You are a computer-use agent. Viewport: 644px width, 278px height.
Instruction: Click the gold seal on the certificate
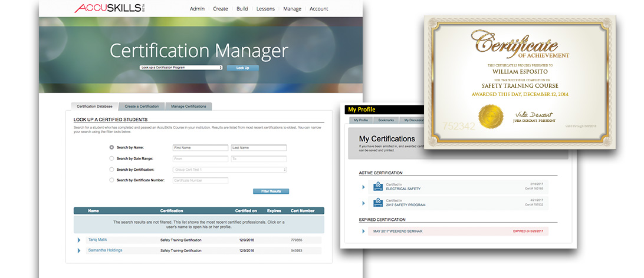[490, 117]
